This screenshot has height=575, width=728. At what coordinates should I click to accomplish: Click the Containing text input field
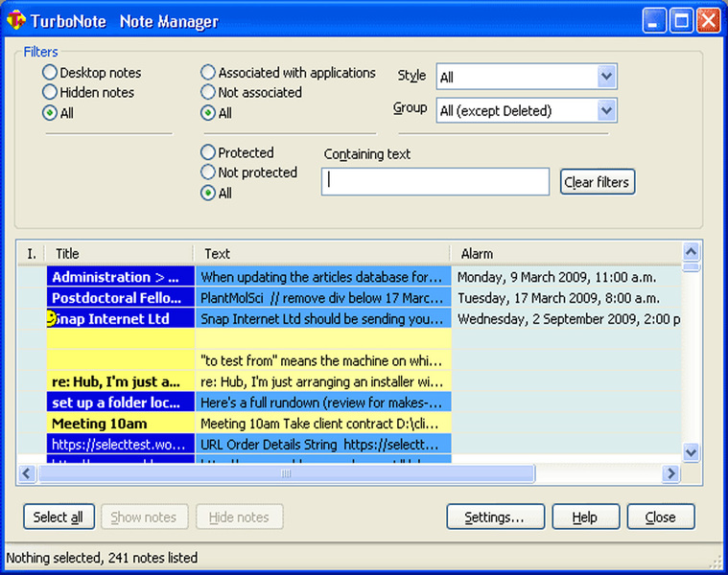(435, 181)
